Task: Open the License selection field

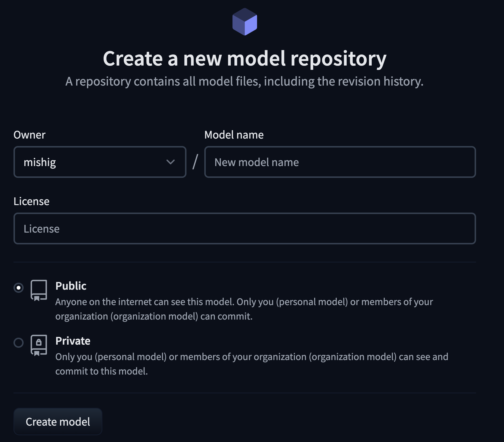Action: 244,229
